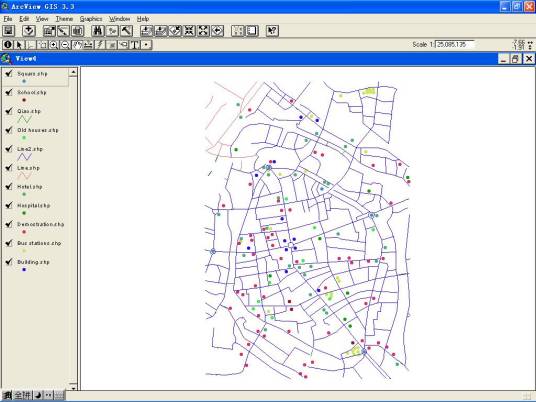Toggle visibility of Hotel.shp theme
Viewport: 536px width, 402px height.
9,186
